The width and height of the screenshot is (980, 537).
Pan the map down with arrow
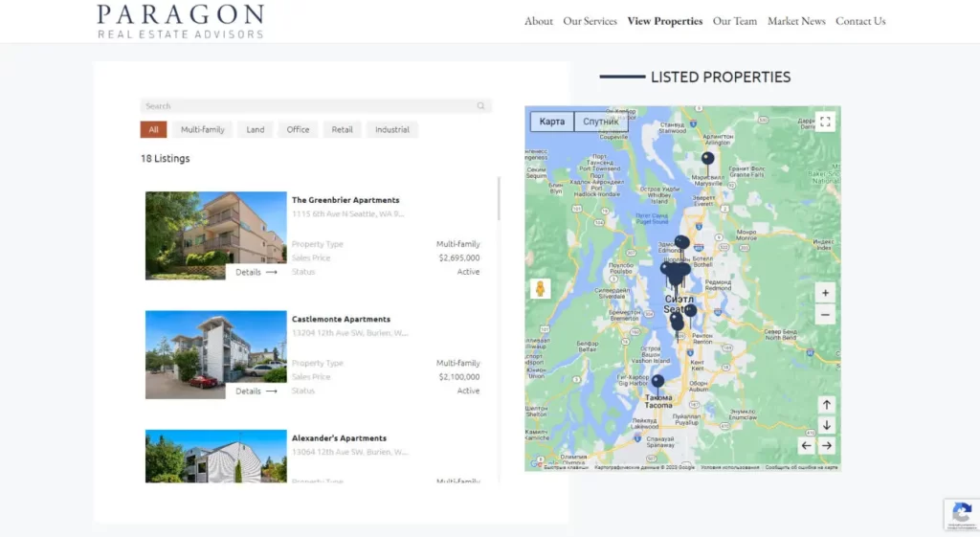pyautogui.click(x=826, y=425)
